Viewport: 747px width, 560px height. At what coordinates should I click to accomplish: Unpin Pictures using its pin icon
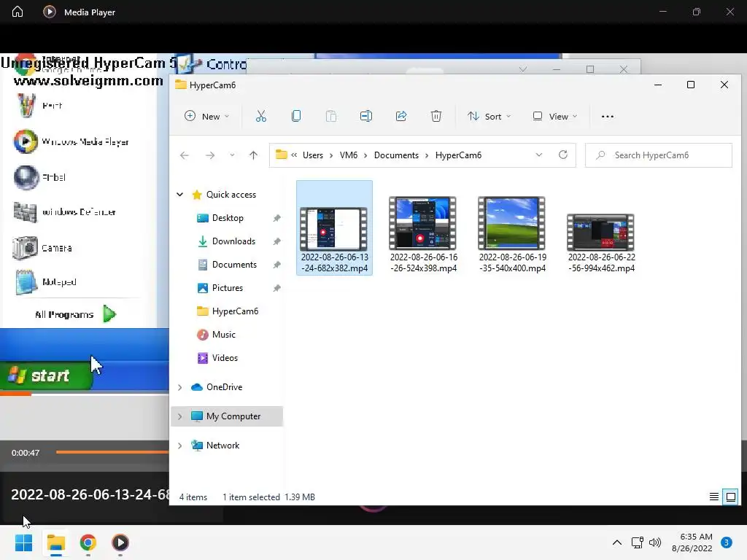[276, 288]
